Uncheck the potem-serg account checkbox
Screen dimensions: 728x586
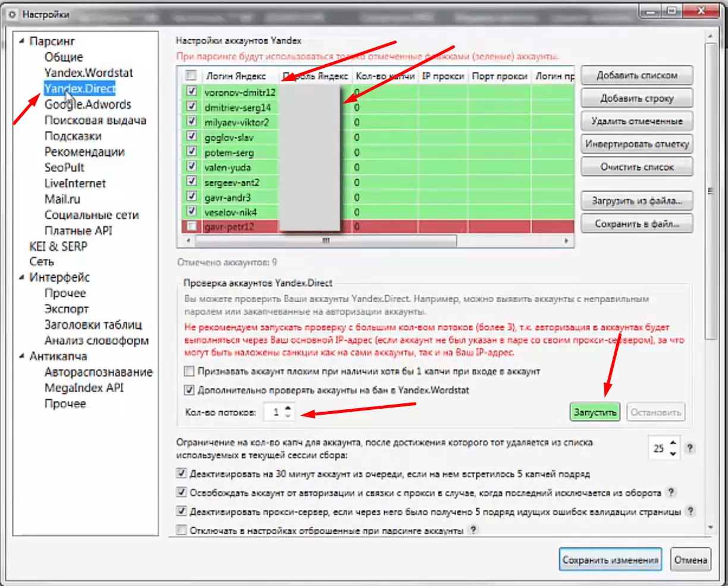[x=191, y=152]
